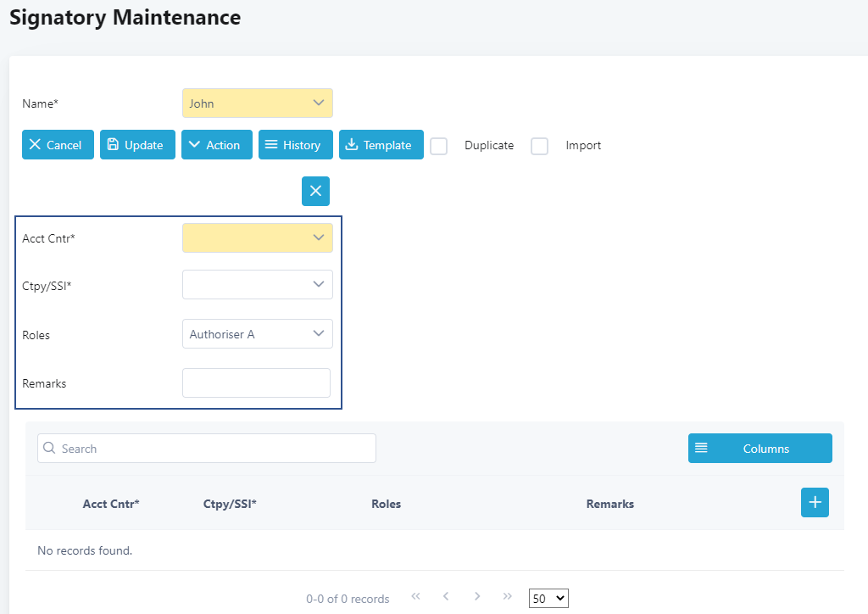Open the History list
This screenshot has height=614, width=868.
pyautogui.click(x=296, y=144)
